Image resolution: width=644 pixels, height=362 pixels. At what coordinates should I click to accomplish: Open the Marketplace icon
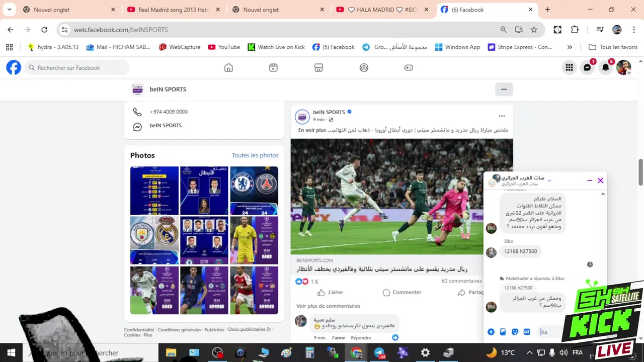coord(318,67)
